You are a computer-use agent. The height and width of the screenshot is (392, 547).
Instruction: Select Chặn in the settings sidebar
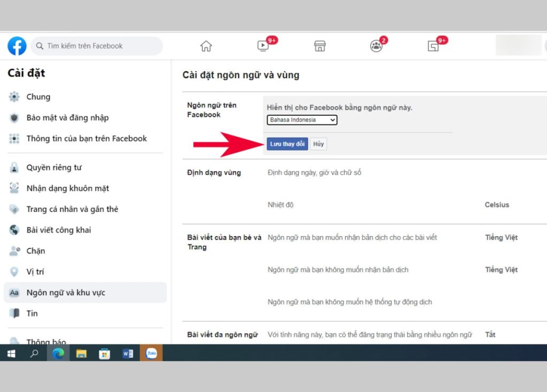click(36, 251)
